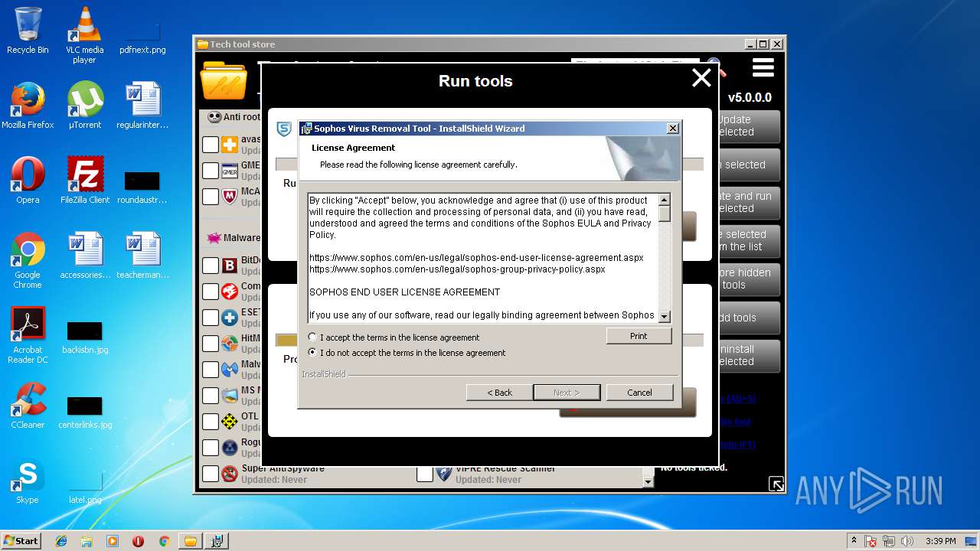Screen dimensions: 980x551
Task: Click the Malware category bug icon
Action: [x=214, y=238]
